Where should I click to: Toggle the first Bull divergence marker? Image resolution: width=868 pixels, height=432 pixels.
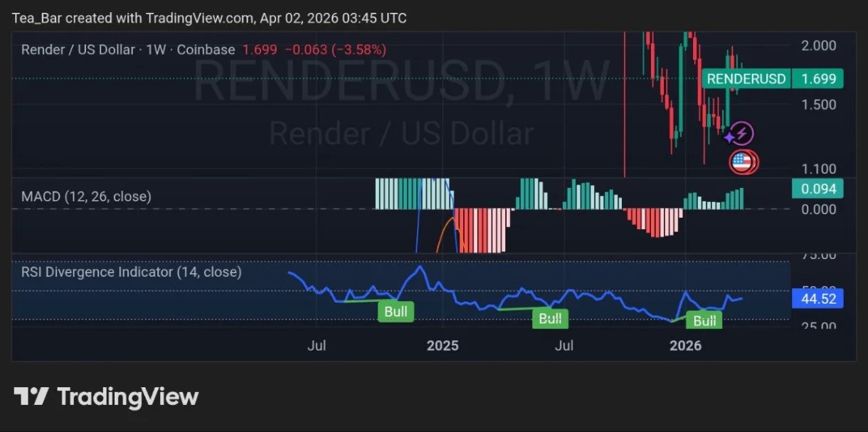pyautogui.click(x=396, y=312)
